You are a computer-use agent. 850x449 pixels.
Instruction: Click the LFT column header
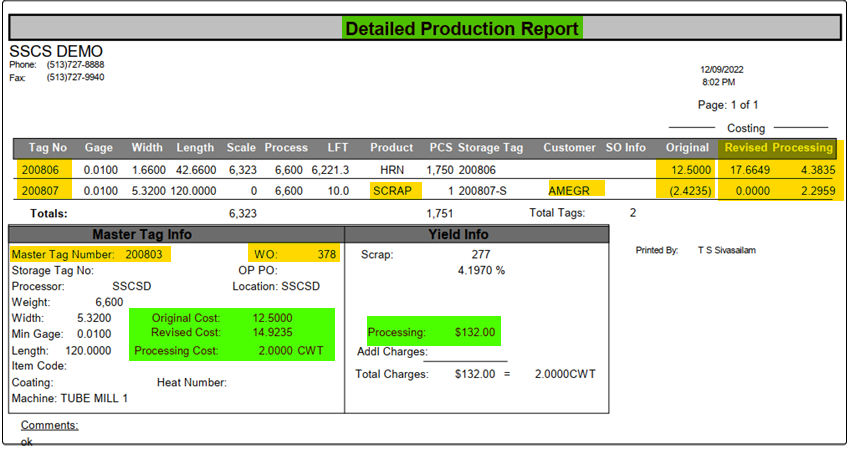[338, 147]
